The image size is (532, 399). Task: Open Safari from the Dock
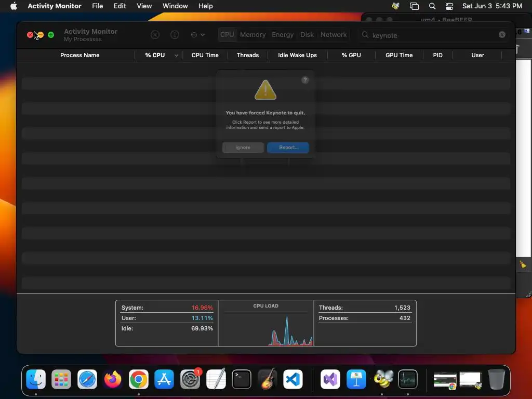(x=87, y=379)
